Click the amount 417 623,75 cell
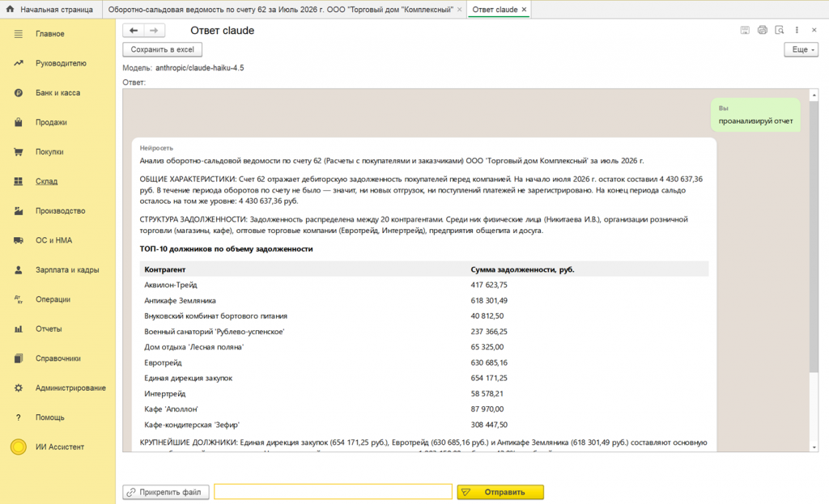 tap(489, 285)
